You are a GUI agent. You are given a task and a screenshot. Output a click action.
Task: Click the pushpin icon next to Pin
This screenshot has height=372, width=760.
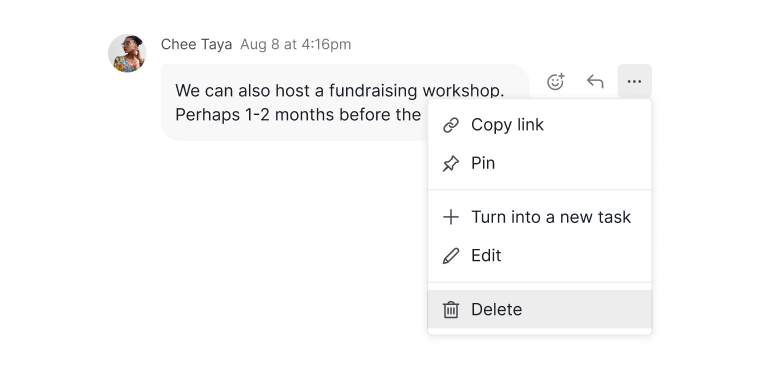451,163
